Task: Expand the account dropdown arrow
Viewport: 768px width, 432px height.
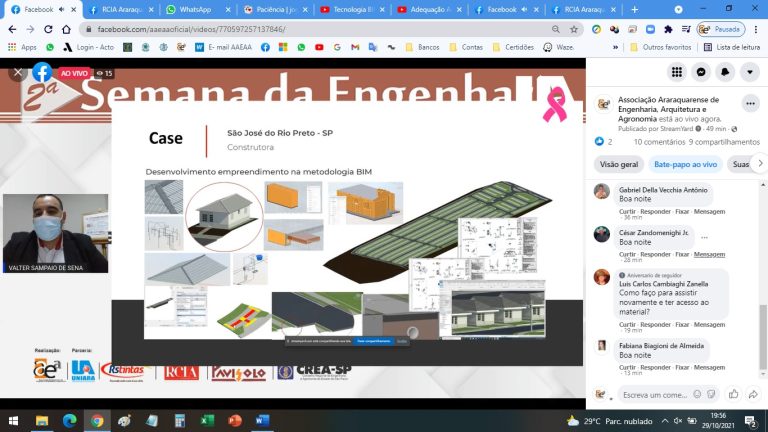Action: 749,72
